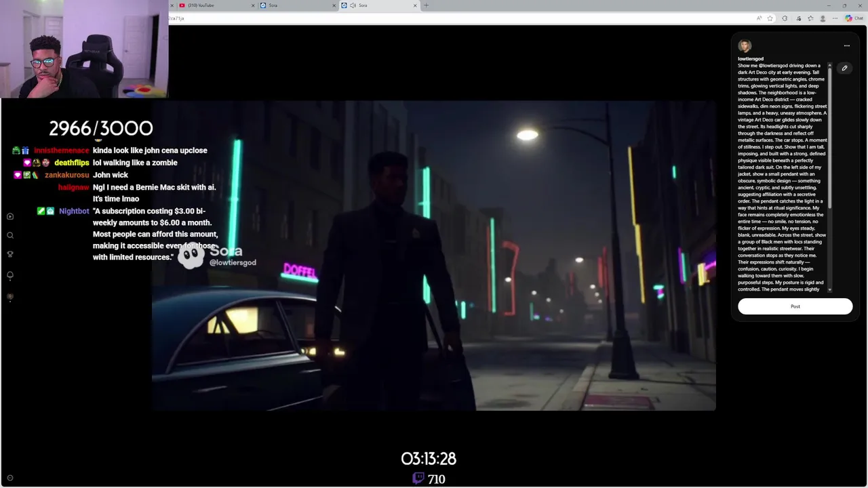Image resolution: width=868 pixels, height=488 pixels.
Task: Open the browser Extensions icon
Action: click(x=785, y=18)
